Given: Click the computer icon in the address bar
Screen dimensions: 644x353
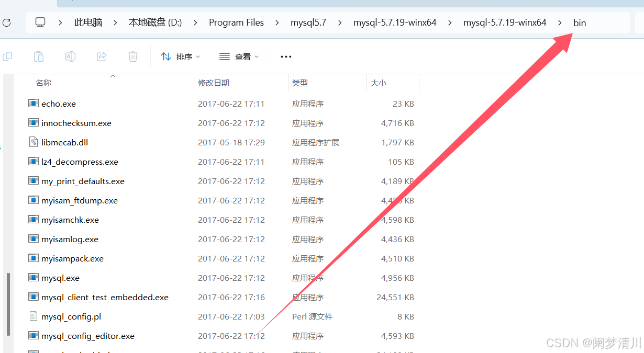Looking at the screenshot, I should 40,22.
